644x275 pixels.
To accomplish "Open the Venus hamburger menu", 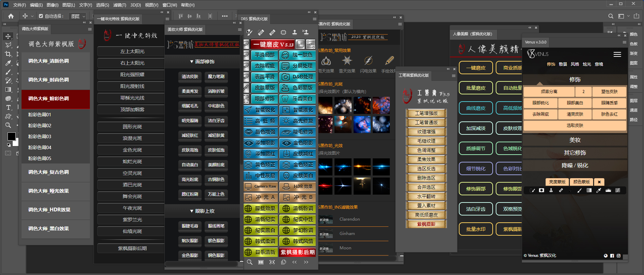I will pyautogui.click(x=617, y=54).
